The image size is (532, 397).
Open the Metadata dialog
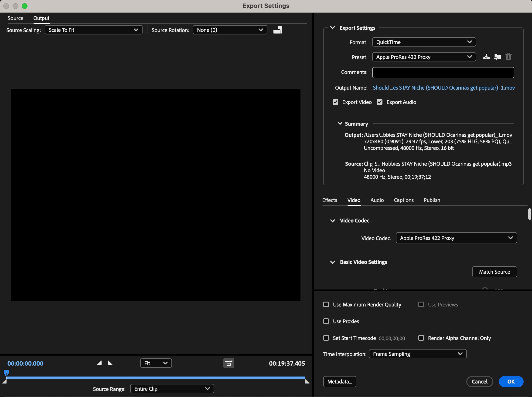click(x=340, y=382)
